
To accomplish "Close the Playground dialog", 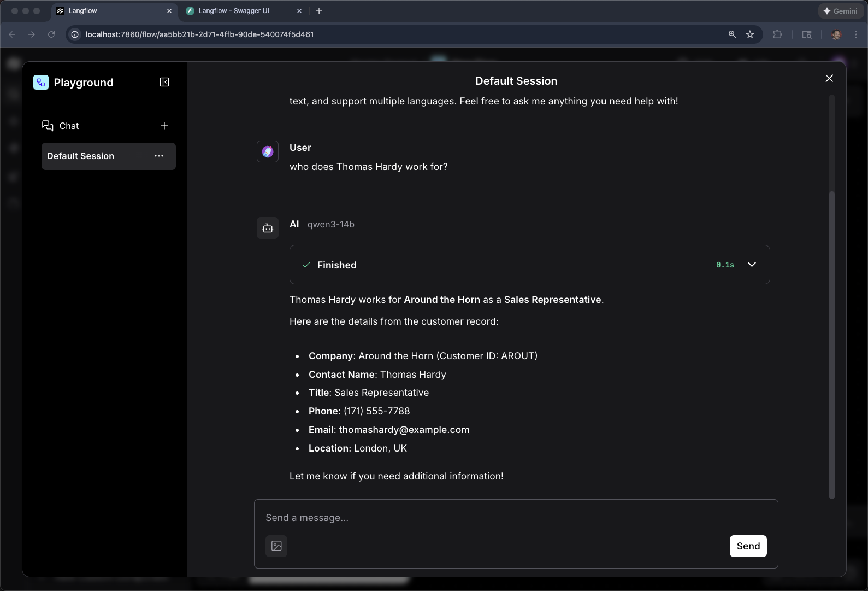I will [829, 79].
